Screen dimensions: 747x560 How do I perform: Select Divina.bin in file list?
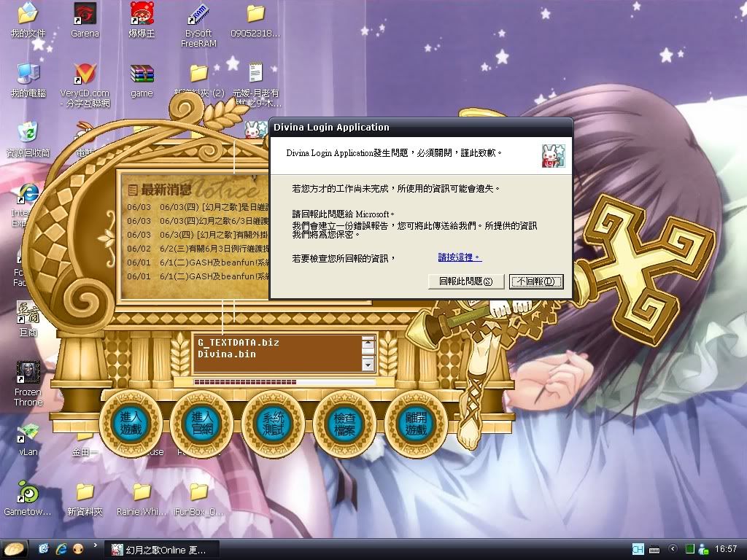227,354
